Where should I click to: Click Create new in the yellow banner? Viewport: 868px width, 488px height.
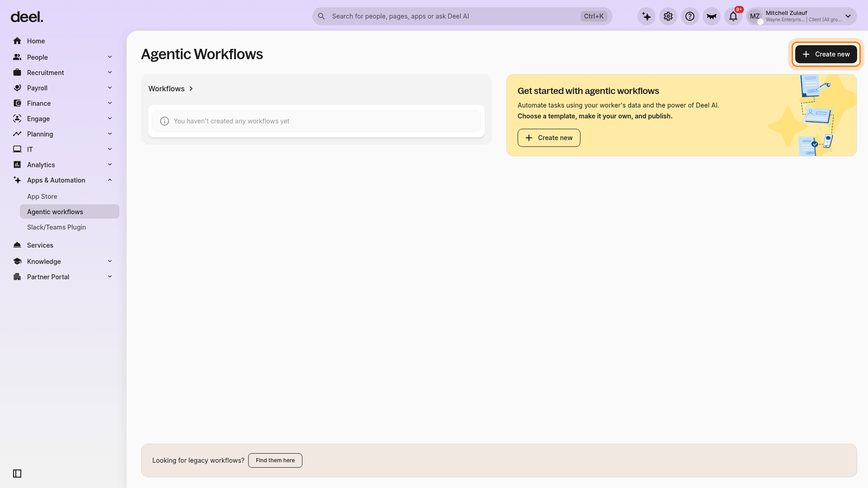[549, 138]
